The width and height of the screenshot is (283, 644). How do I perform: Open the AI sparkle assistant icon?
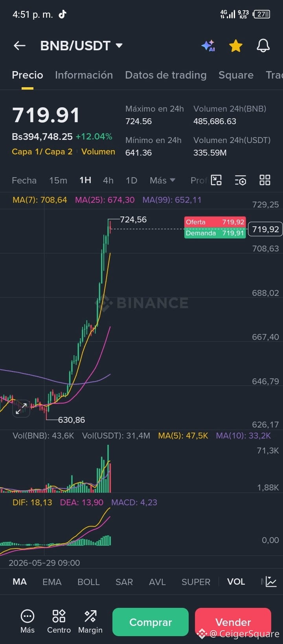point(208,46)
